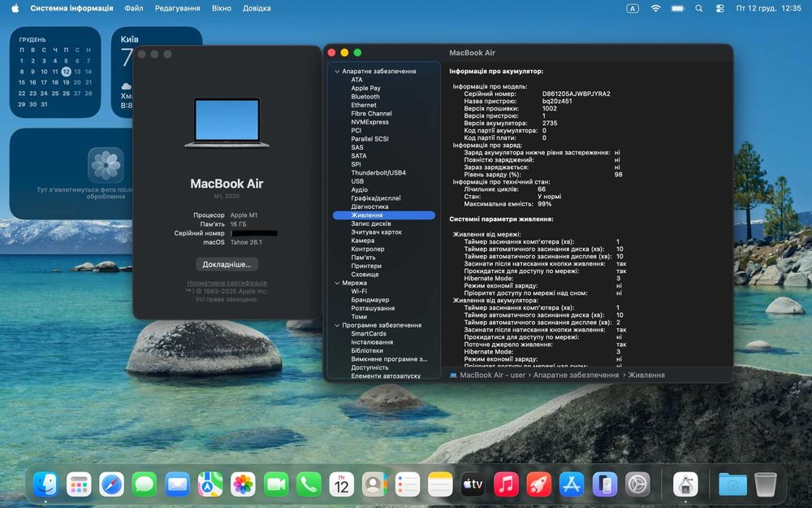Open the Apple TV app in dock
This screenshot has height=508, width=812.
[473, 485]
